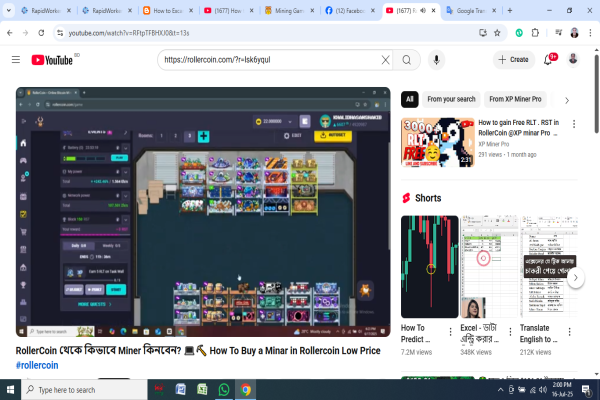Open the Chrome profile avatar
The image size is (600, 400).
pos(574,33)
